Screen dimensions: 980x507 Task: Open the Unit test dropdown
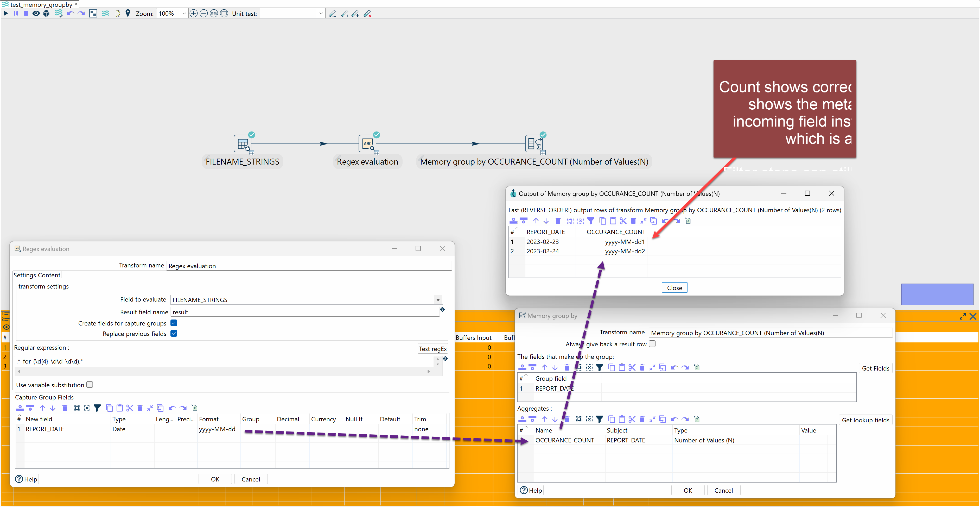pyautogui.click(x=321, y=13)
